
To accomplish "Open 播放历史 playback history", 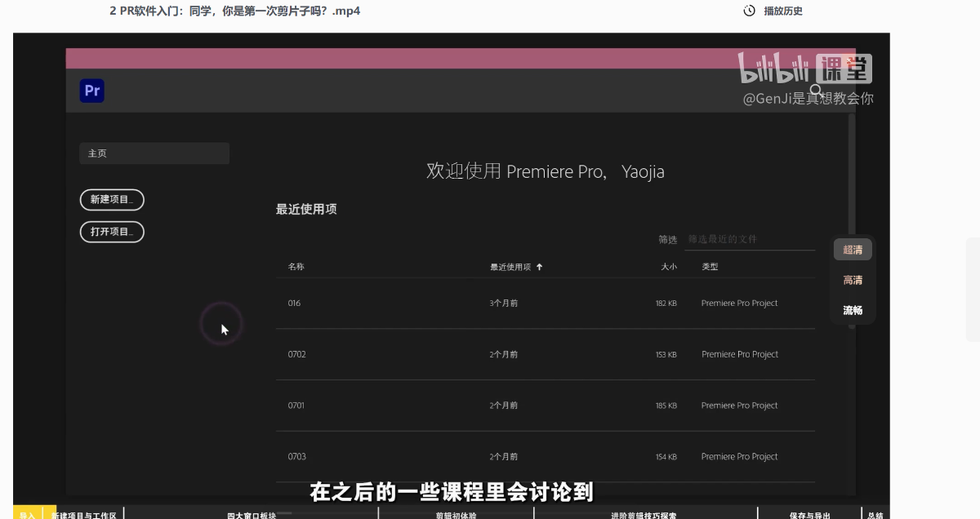I will (x=782, y=11).
